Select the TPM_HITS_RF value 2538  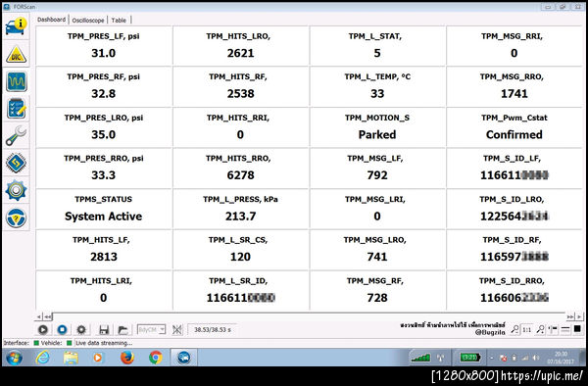coord(240,94)
